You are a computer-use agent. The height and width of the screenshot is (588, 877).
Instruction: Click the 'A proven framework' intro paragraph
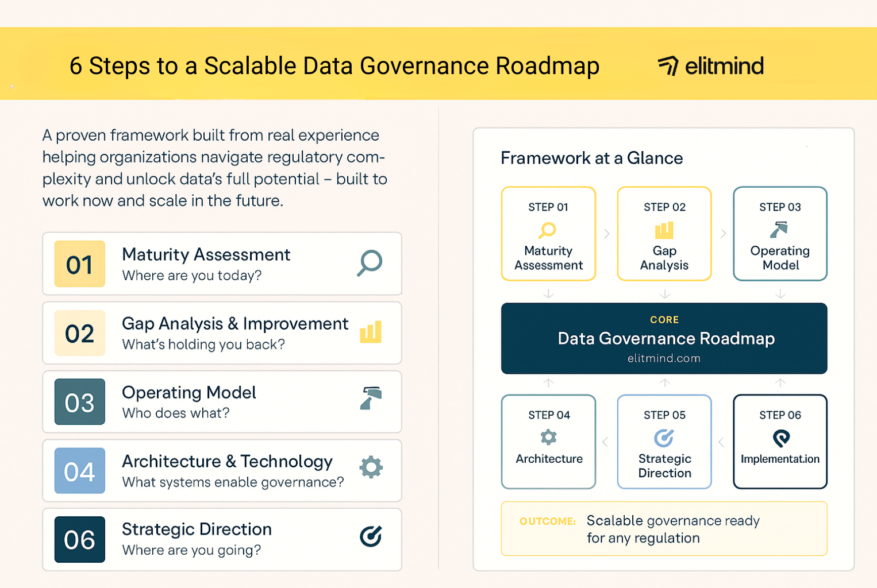coord(215,168)
